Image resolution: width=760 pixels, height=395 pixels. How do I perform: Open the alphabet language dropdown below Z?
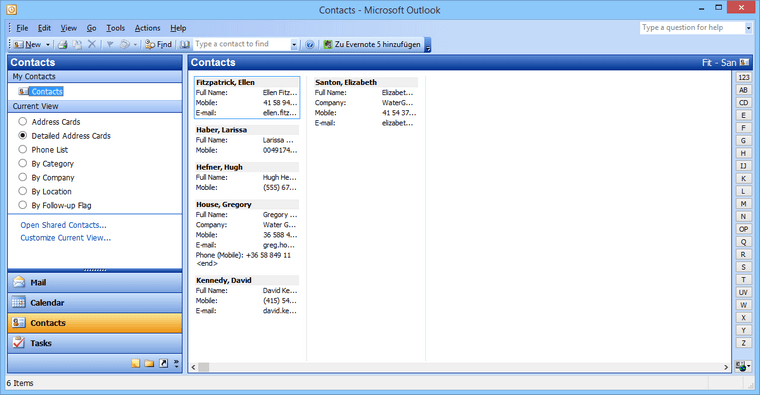tap(743, 366)
